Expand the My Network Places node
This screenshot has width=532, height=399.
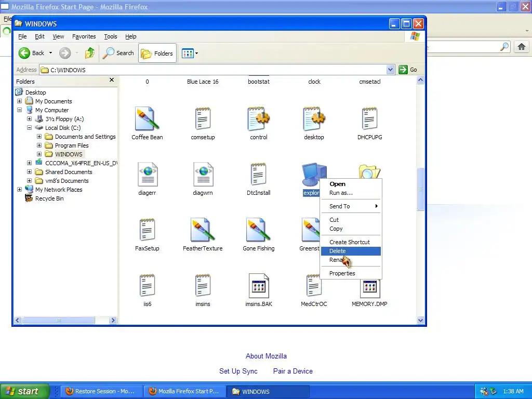pos(19,189)
